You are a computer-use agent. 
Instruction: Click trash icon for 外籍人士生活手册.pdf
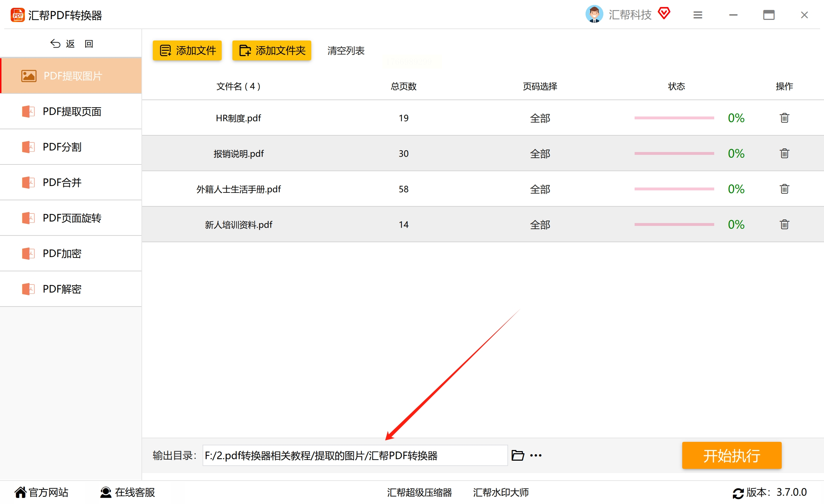784,189
